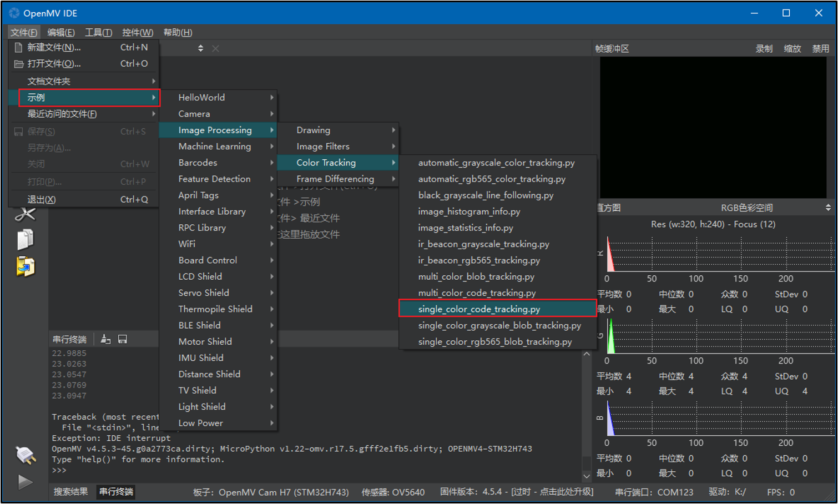Open the 工具(T) menu
Image resolution: width=838 pixels, height=504 pixels.
tap(98, 32)
